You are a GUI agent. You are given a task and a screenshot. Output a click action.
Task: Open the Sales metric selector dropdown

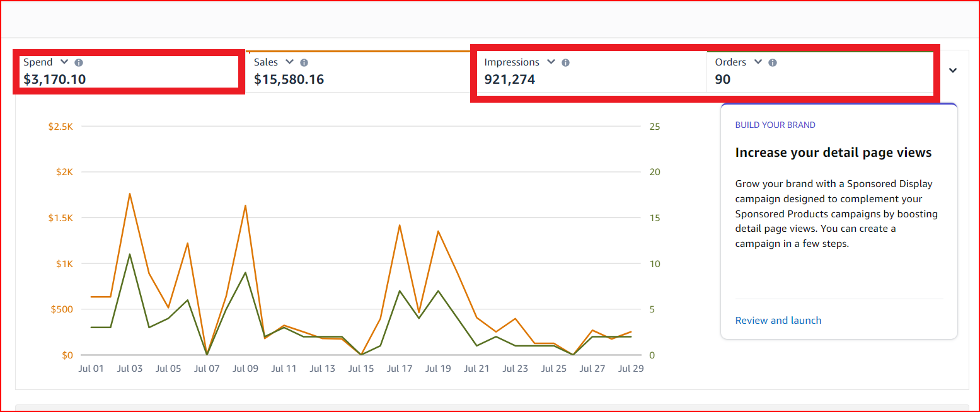289,62
